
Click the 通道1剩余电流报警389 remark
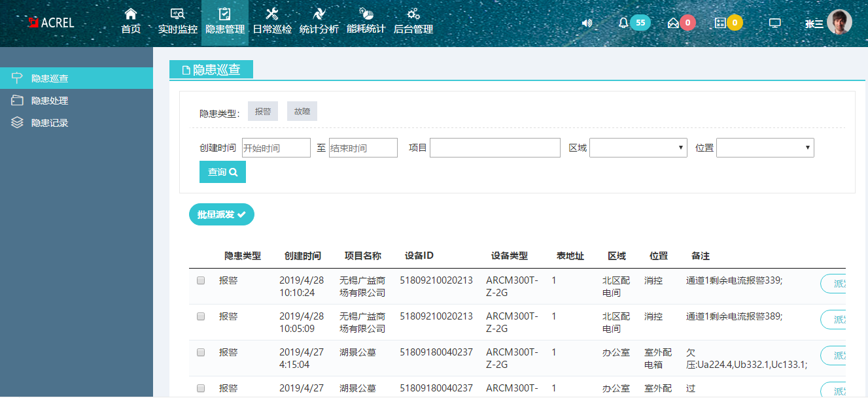[734, 316]
